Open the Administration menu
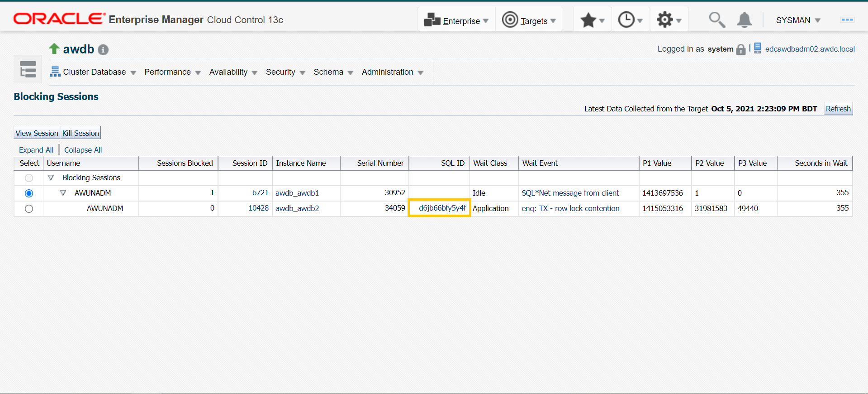 [392, 72]
